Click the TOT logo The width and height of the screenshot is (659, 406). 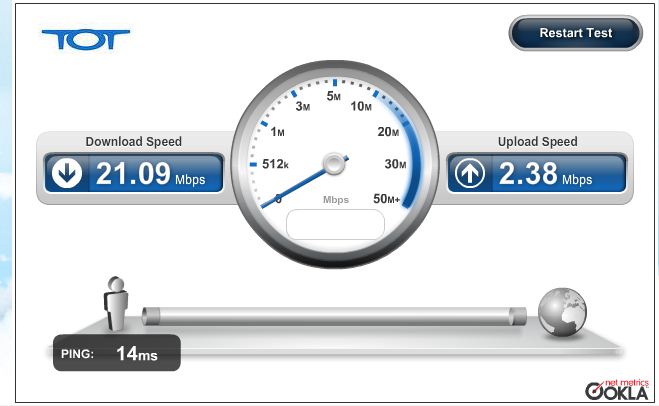[x=86, y=40]
